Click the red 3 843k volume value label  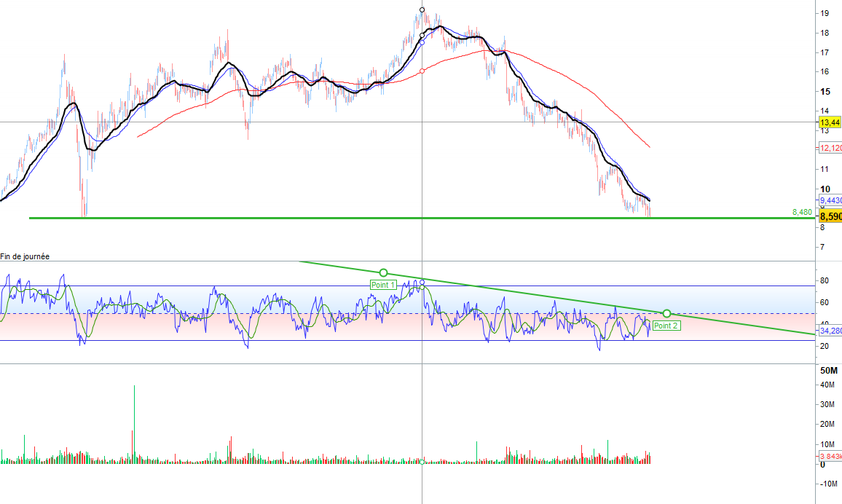(830, 456)
